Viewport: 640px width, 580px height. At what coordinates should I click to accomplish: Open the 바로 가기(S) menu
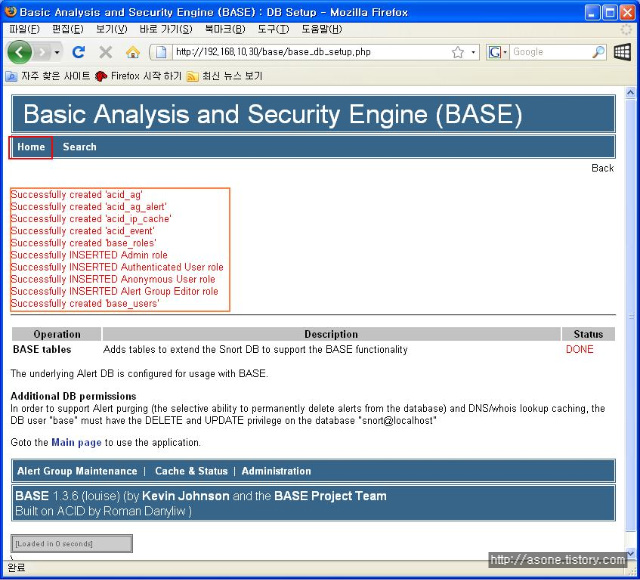point(166,29)
